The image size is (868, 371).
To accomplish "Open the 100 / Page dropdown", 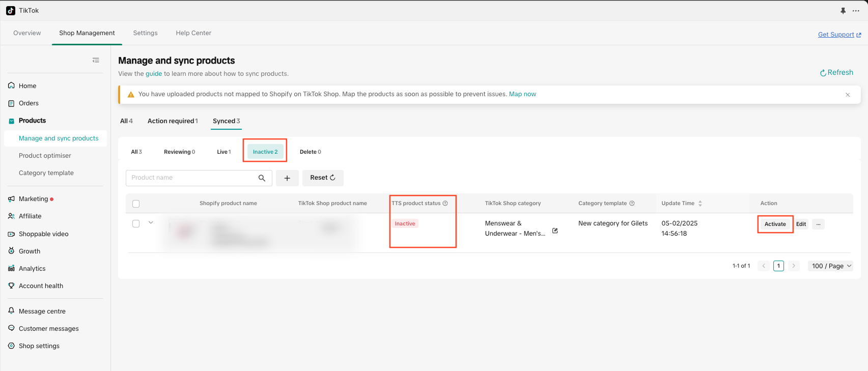I will (831, 266).
